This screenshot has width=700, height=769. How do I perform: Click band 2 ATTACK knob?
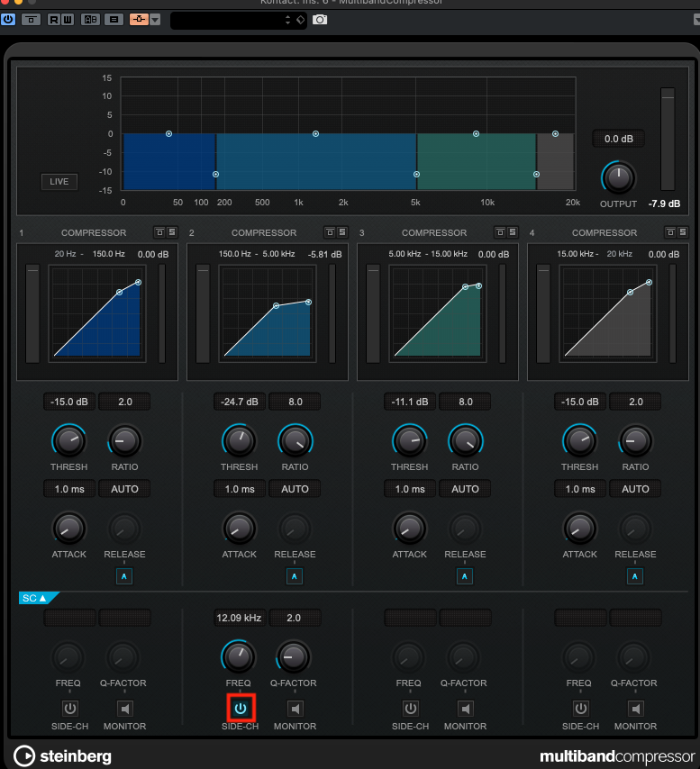(240, 529)
